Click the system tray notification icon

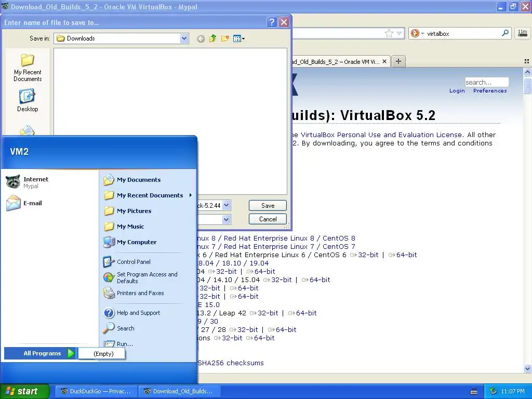pyautogui.click(x=494, y=392)
